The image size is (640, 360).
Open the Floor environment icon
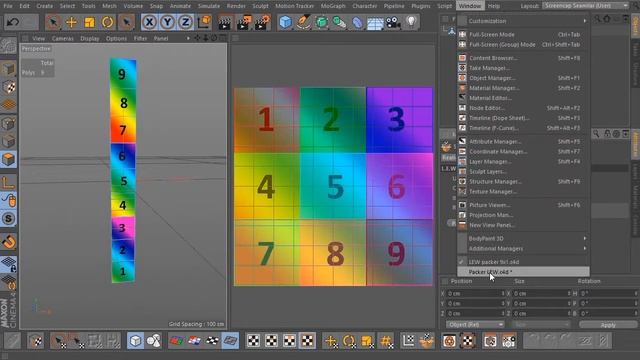pos(375,22)
